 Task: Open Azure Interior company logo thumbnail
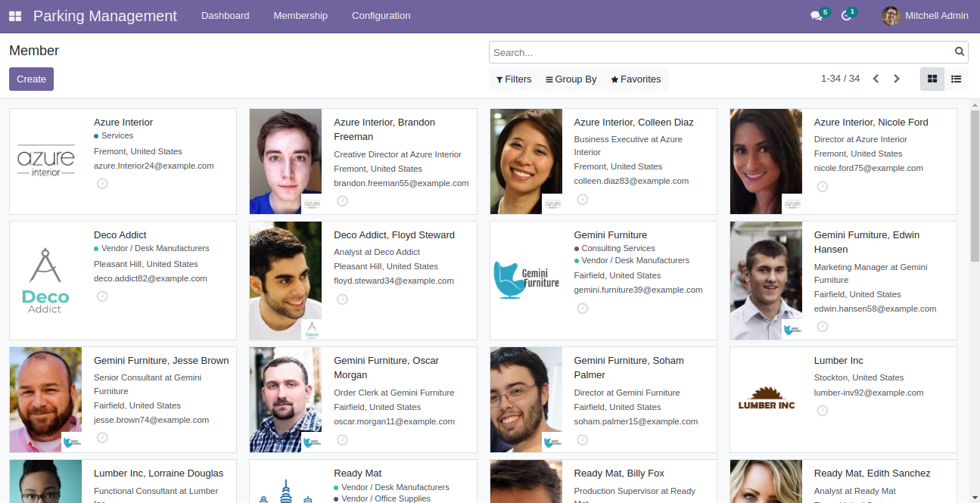[46, 161]
